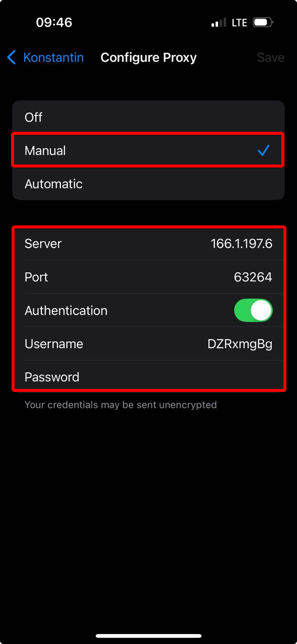Viewport: 297px width, 644px height.
Task: Tap the unencrypted credentials warning text
Action: click(x=121, y=405)
